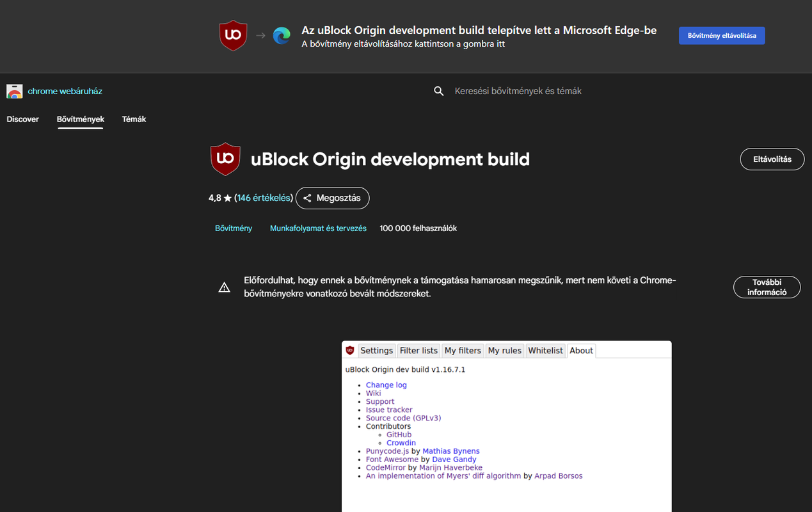
Task: Click Source code (GPLv3) link
Action: [404, 419]
